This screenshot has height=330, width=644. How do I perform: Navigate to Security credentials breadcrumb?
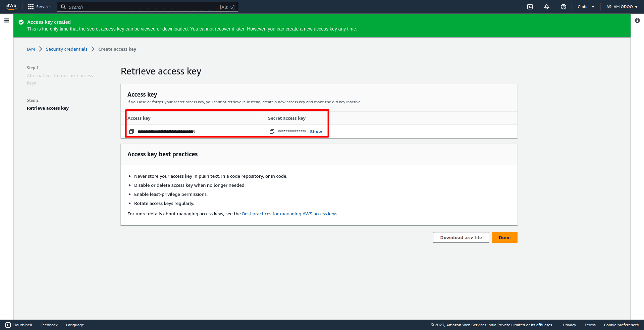tap(66, 49)
